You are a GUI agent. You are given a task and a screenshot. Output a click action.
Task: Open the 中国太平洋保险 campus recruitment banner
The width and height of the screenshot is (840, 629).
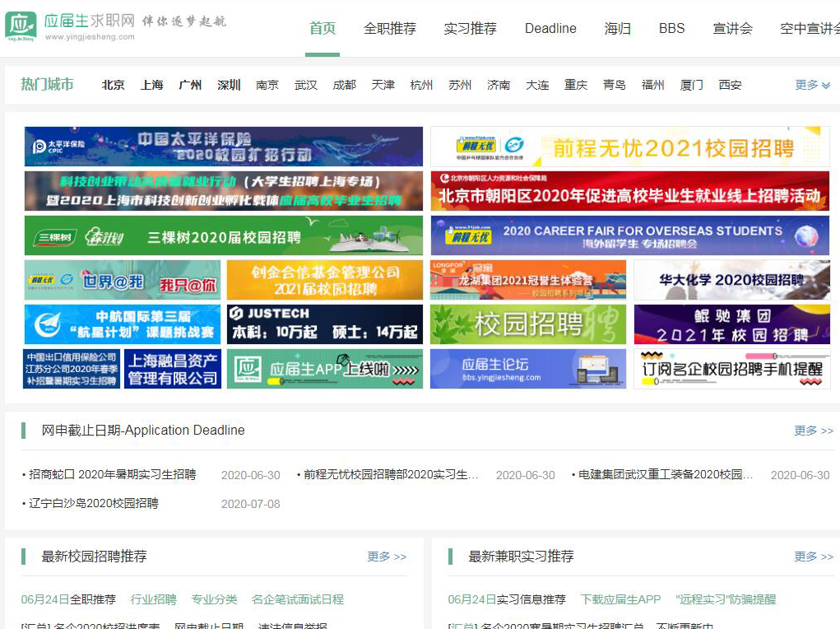click(x=224, y=147)
